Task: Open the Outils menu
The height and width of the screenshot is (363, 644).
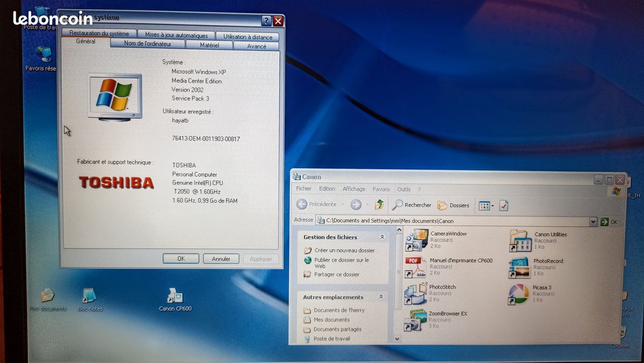Action: pyautogui.click(x=404, y=190)
